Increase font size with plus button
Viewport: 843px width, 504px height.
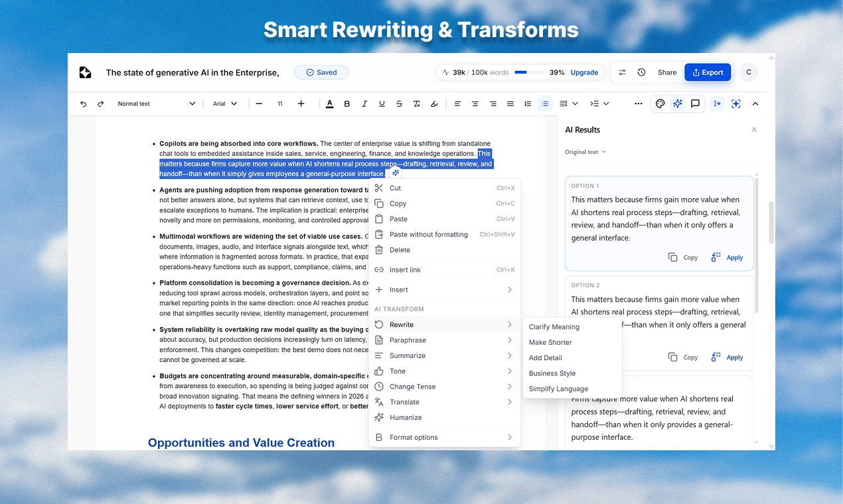[x=301, y=103]
